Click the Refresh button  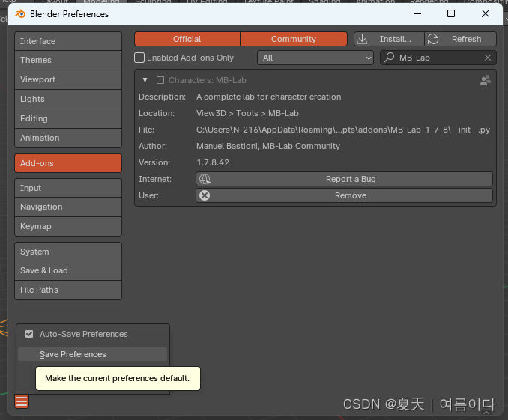coord(460,39)
